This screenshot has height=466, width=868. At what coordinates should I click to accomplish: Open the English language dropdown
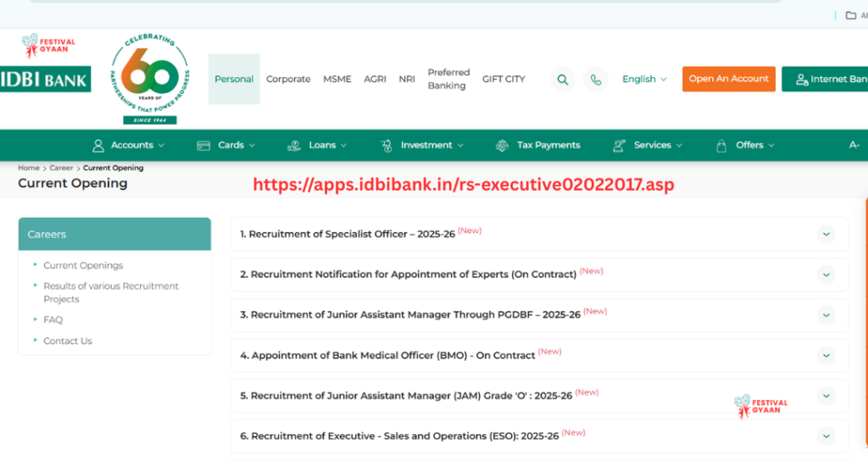pyautogui.click(x=644, y=79)
